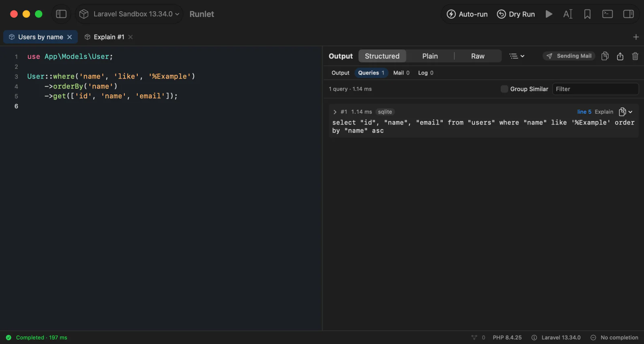Toggle the right sidebar panel icon
This screenshot has height=344, width=644.
click(x=628, y=14)
